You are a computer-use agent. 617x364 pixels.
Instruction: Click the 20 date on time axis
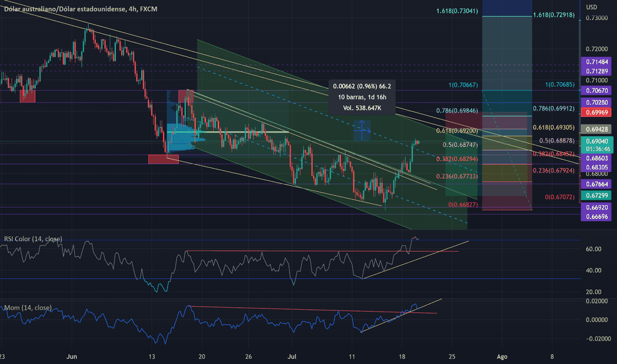pyautogui.click(x=202, y=357)
